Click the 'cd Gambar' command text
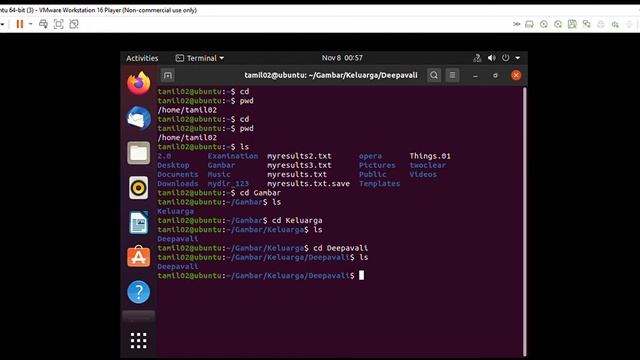 coord(260,193)
